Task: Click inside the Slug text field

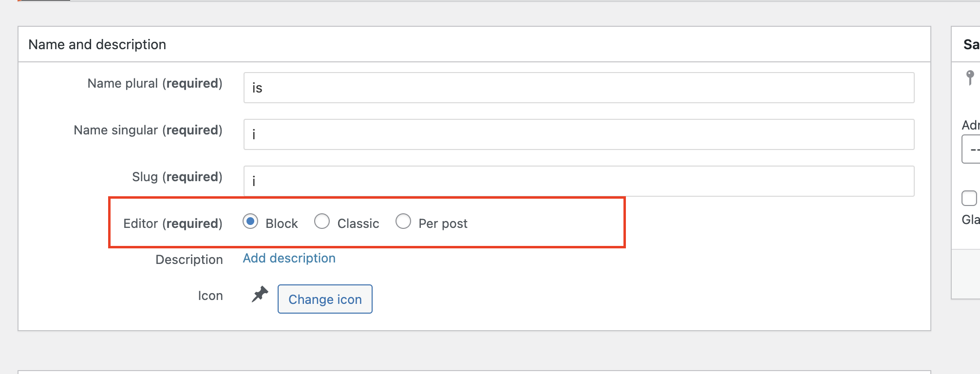Action: (x=579, y=181)
